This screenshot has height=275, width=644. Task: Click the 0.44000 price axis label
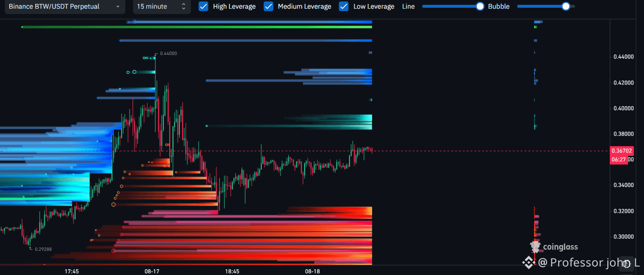tap(623, 57)
